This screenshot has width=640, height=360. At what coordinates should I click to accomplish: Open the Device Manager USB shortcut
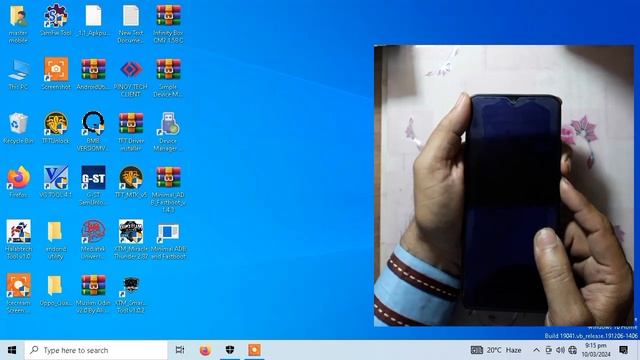168,132
